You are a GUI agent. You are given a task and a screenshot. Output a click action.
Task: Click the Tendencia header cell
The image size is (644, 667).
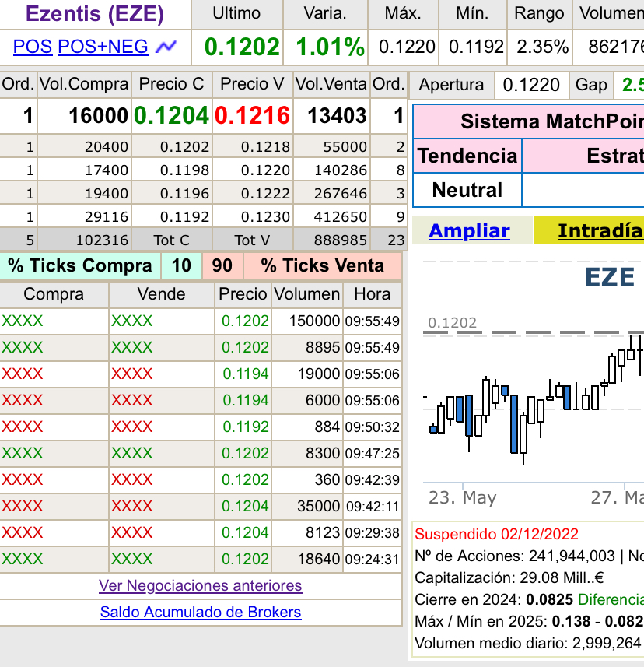pos(467,156)
